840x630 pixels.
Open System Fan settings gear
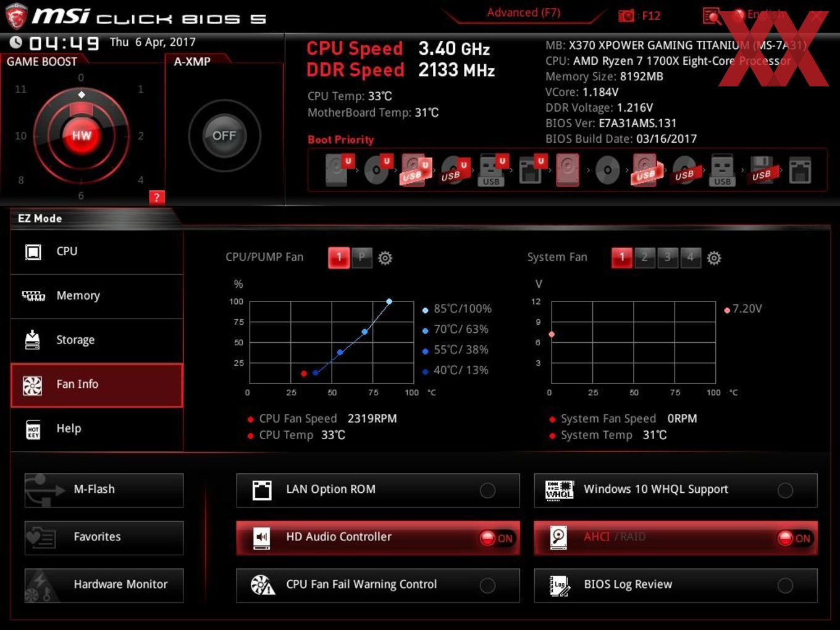point(714,258)
